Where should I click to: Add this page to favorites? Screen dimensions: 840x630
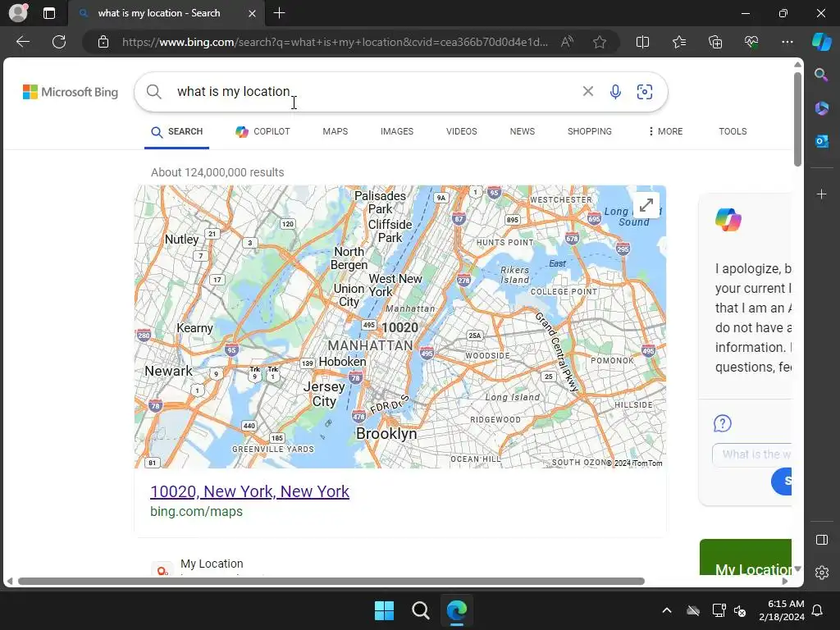600,42
